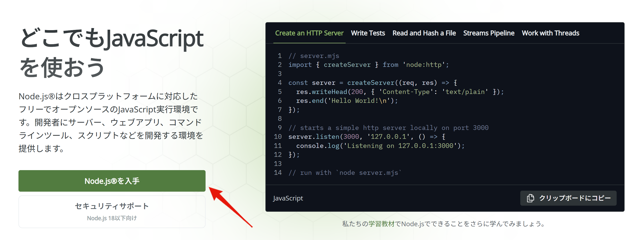The height and width of the screenshot is (240, 644).
Task: Click code line 1 comment // server.mjs
Action: click(314, 56)
